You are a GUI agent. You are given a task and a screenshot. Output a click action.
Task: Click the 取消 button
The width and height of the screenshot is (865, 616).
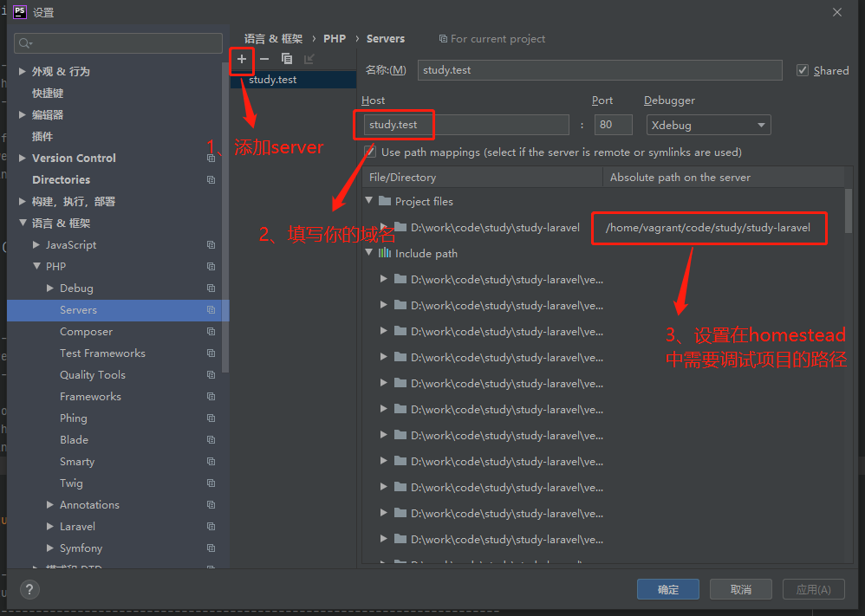(x=740, y=589)
